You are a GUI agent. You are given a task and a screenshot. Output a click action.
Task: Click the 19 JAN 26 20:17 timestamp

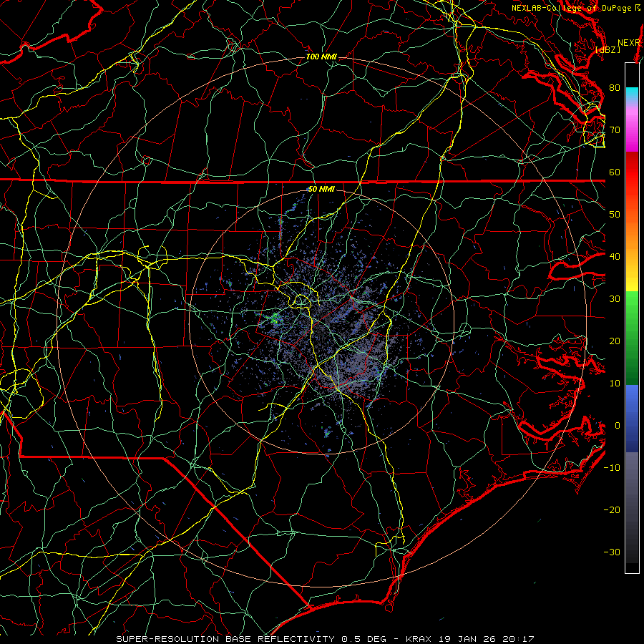tap(485, 639)
